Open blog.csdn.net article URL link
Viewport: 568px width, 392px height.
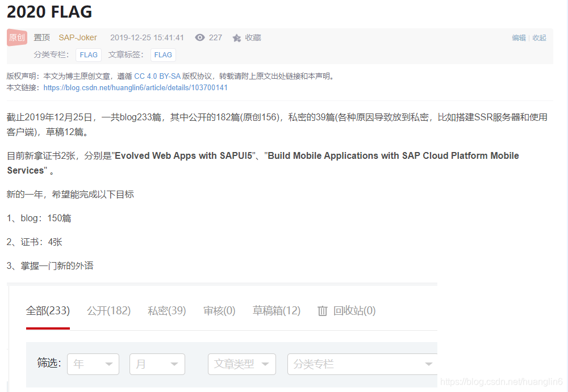pyautogui.click(x=136, y=87)
